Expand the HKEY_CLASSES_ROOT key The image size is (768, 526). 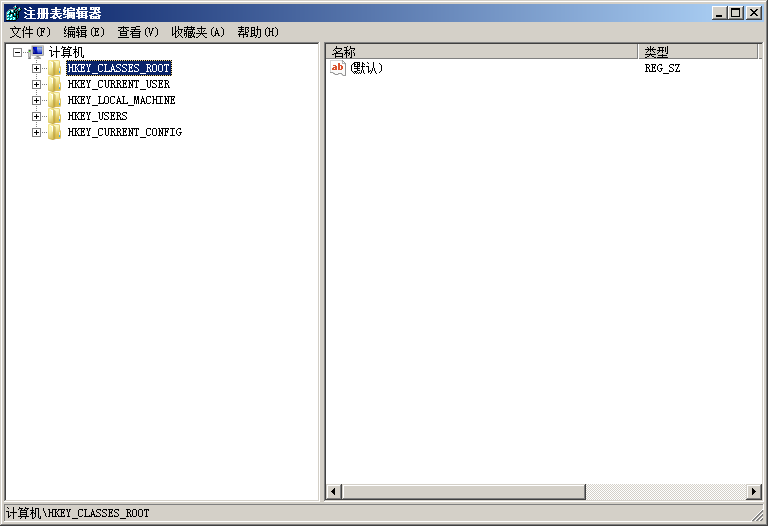tap(36, 69)
